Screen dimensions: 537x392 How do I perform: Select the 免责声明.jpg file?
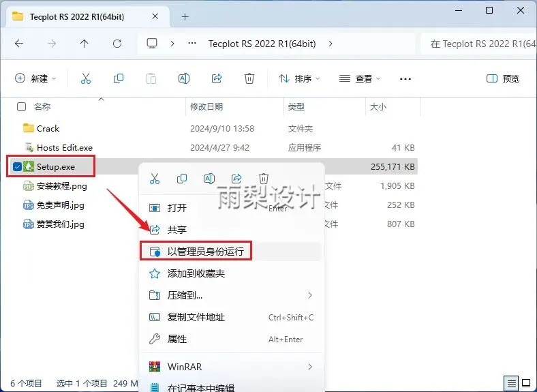coord(60,205)
